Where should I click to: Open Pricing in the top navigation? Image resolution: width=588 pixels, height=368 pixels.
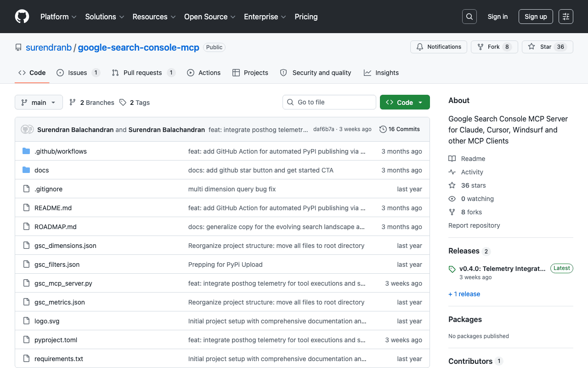(306, 17)
